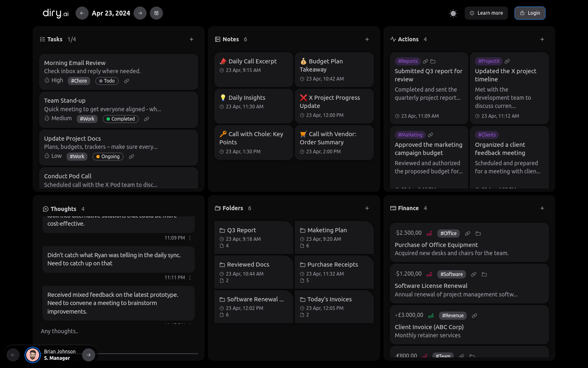
Task: Click the #Marketing tag in Actions
Action: pos(410,135)
